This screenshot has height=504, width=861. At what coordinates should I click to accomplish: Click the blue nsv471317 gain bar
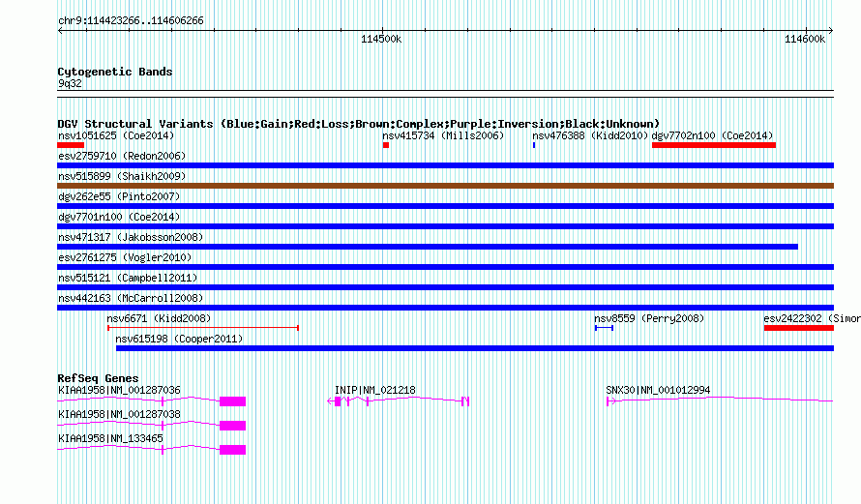coord(428,247)
